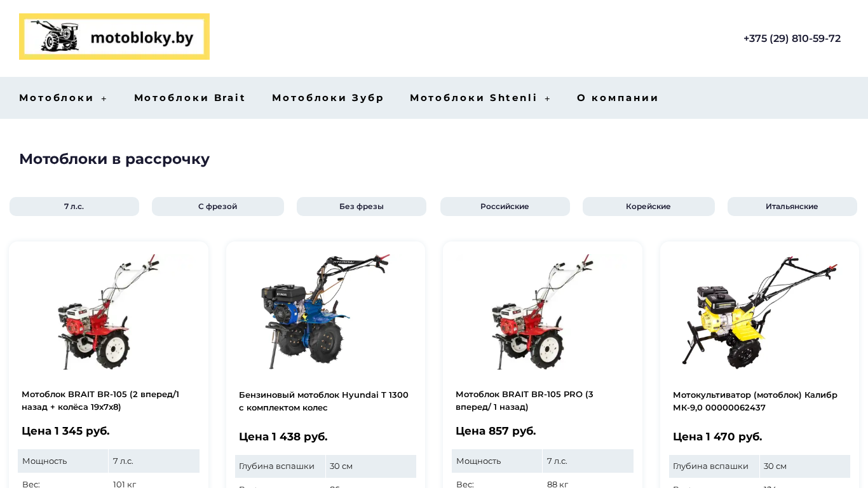Image resolution: width=868 pixels, height=488 pixels.
Task: Show Российские motoblocks
Action: [x=505, y=207]
